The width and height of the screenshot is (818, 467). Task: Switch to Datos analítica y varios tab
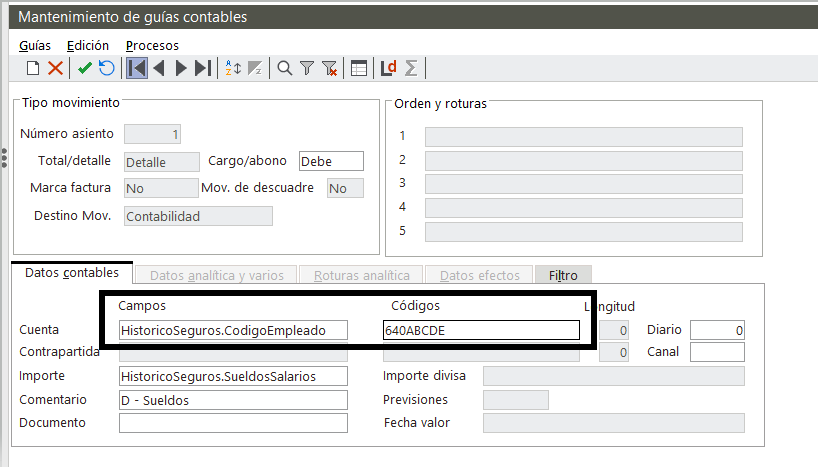(216, 275)
